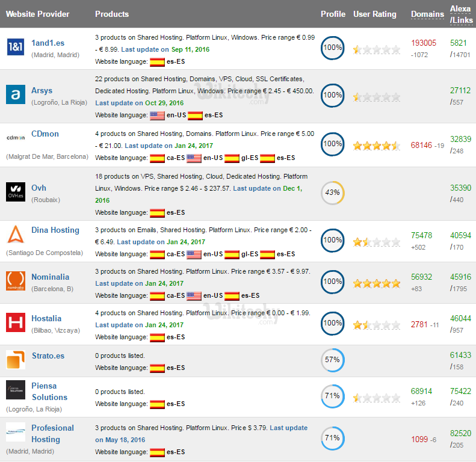This screenshot has height=462, width=476.
Task: Click the Profesional Hosting logo thumbnail
Action: point(16,432)
